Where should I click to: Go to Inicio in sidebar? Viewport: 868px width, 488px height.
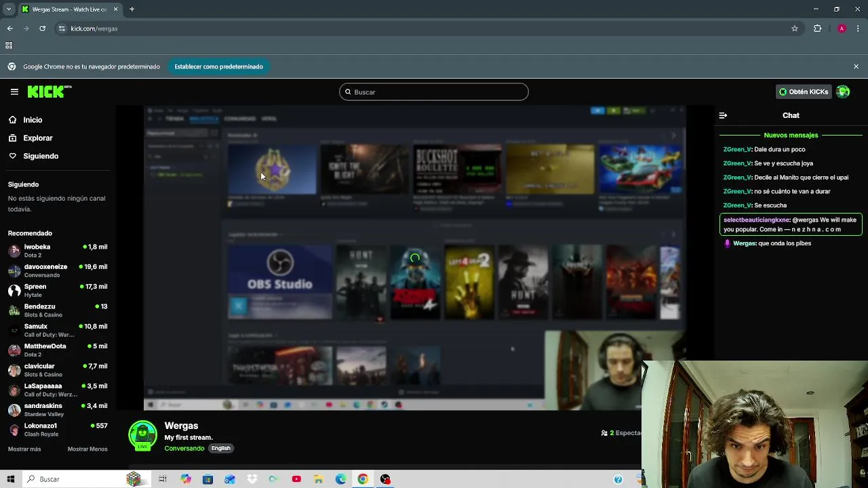33,120
